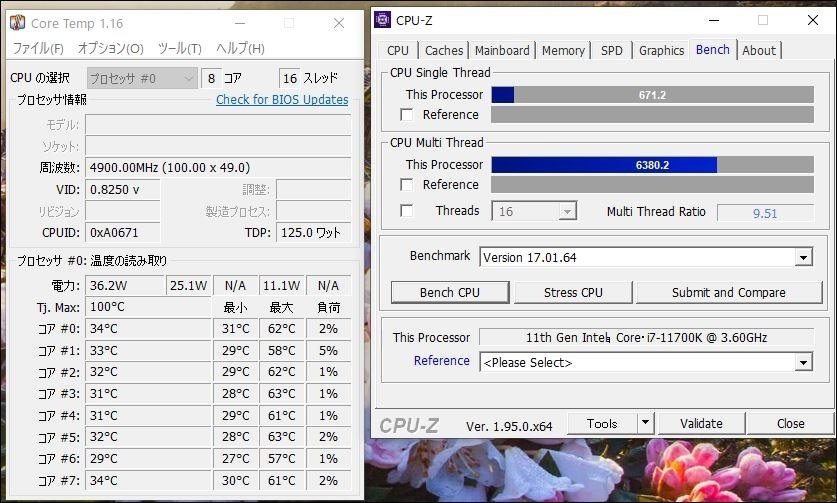Image resolution: width=837 pixels, height=503 pixels.
Task: Open the ツール(T) menu in Core Temp
Action: click(179, 49)
